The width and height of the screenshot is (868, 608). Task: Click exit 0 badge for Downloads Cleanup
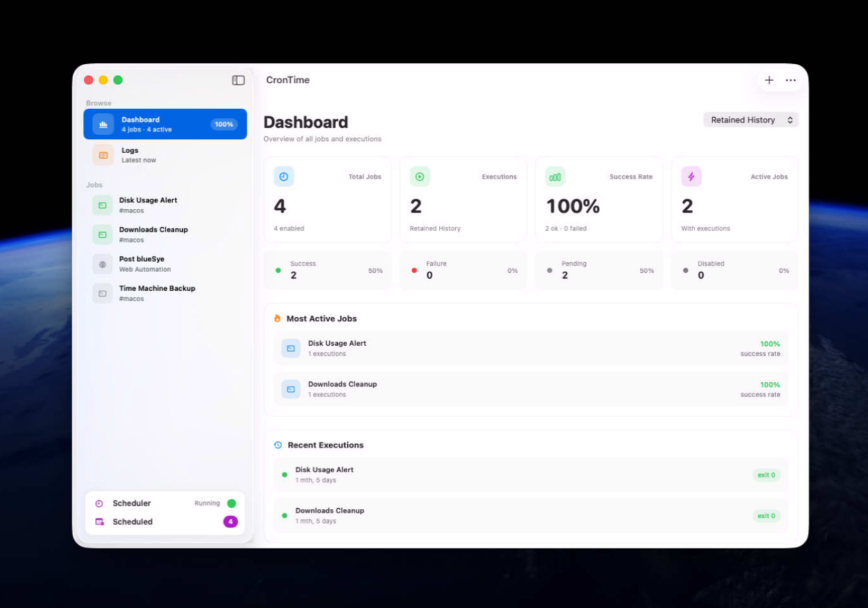click(x=766, y=516)
